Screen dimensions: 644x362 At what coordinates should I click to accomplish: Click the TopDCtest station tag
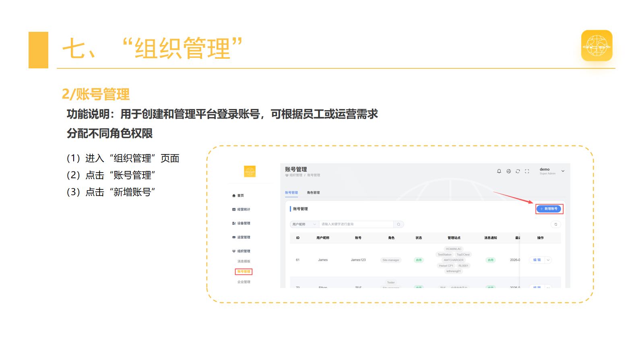[x=463, y=255]
